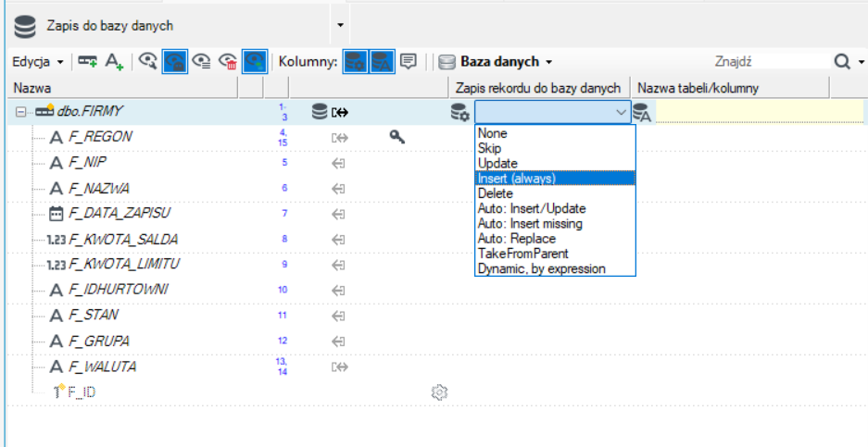Viewport: 868px width, 447px height.
Task: Open the search options arrow beside magnifier
Action: [861, 62]
